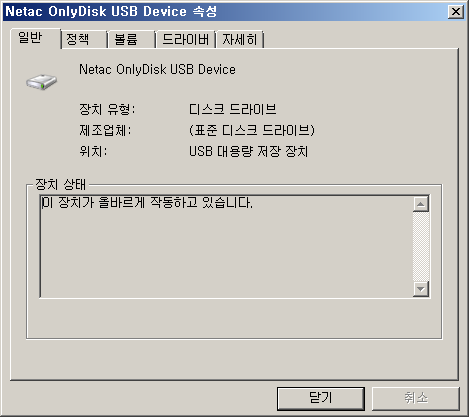This screenshot has width=469, height=417.
Task: Click the 닫기 button
Action: [x=321, y=398]
